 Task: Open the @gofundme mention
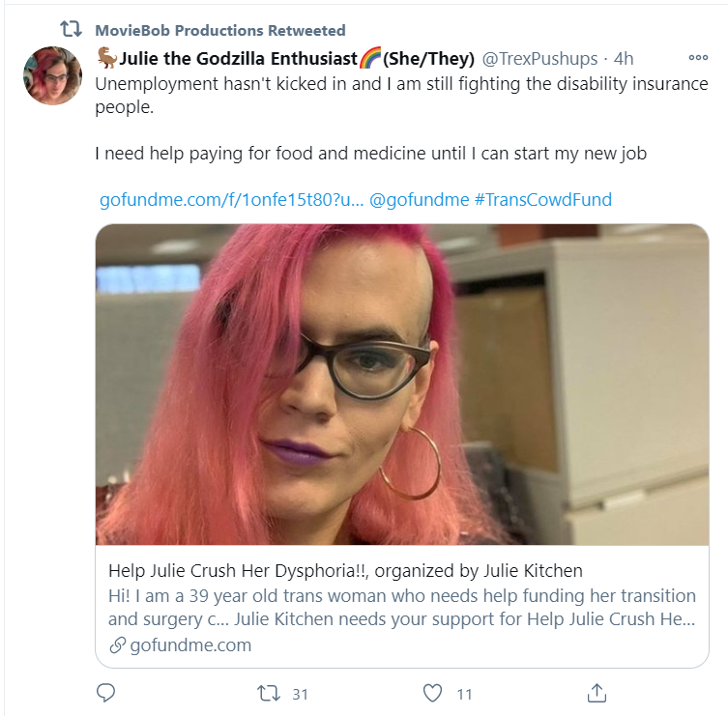pos(420,200)
